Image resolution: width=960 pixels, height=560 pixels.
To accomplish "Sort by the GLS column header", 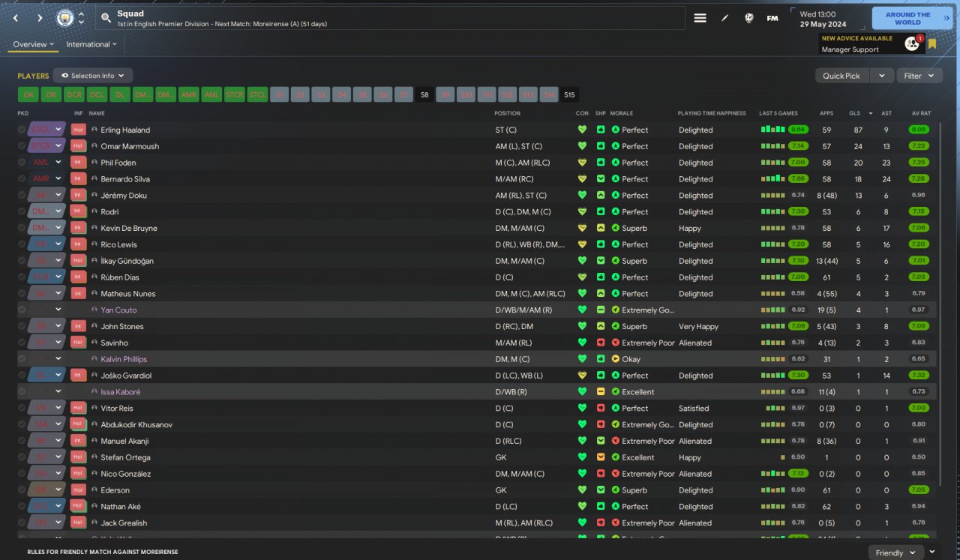I will point(855,113).
